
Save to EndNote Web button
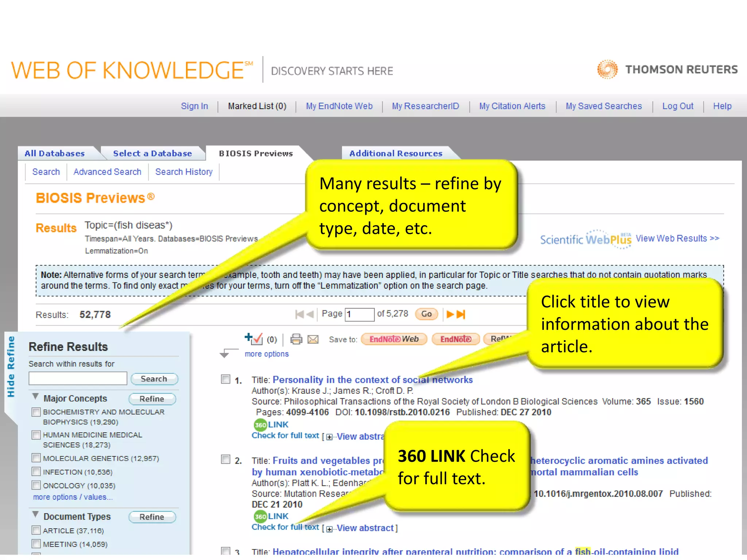click(394, 339)
